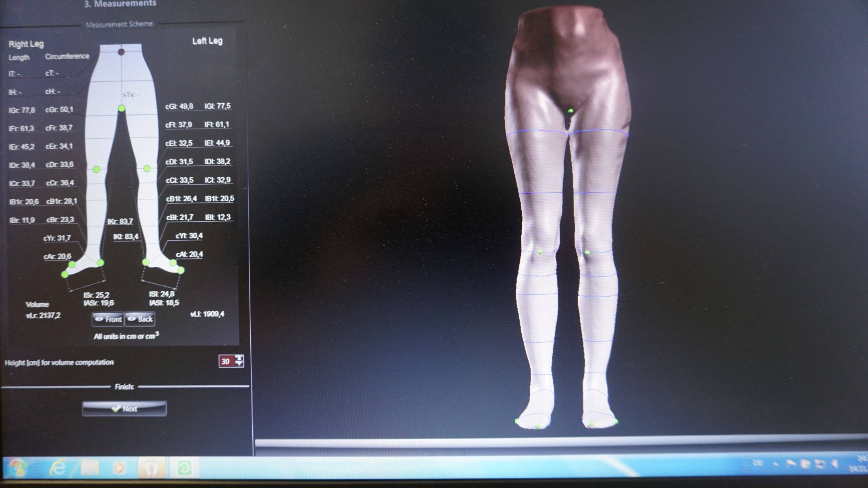868x488 pixels.
Task: Open the Windows Explorer folder icon
Action: (90, 468)
